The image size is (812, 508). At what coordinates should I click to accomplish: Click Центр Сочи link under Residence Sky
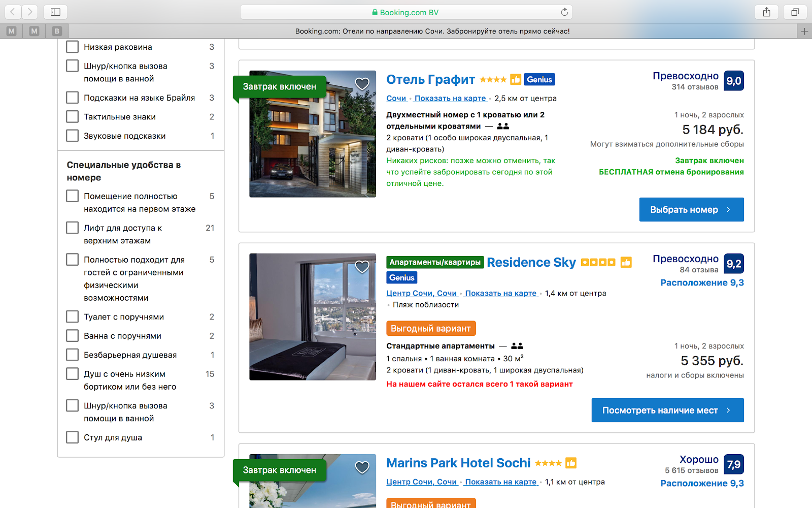pyautogui.click(x=422, y=294)
